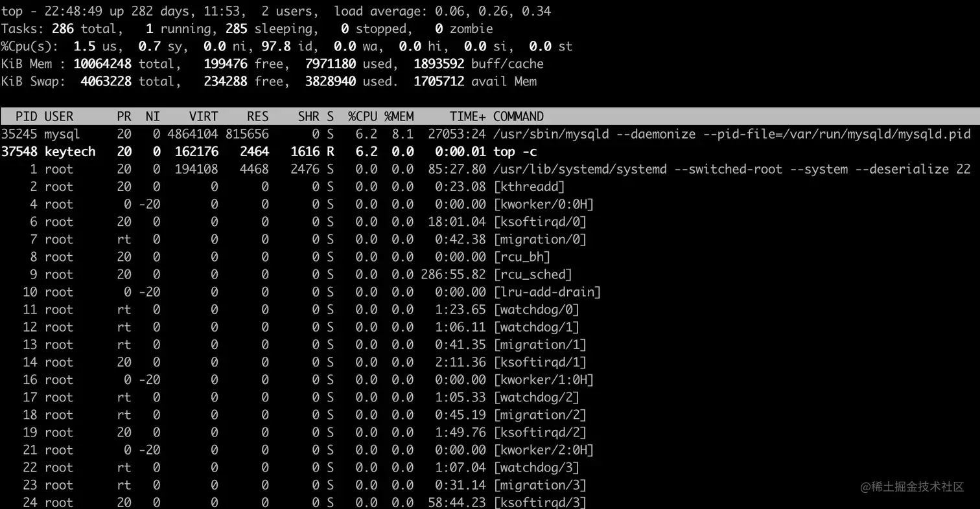980x509 pixels.
Task: Click the [watchdog/0] process
Action: pyautogui.click(x=536, y=310)
